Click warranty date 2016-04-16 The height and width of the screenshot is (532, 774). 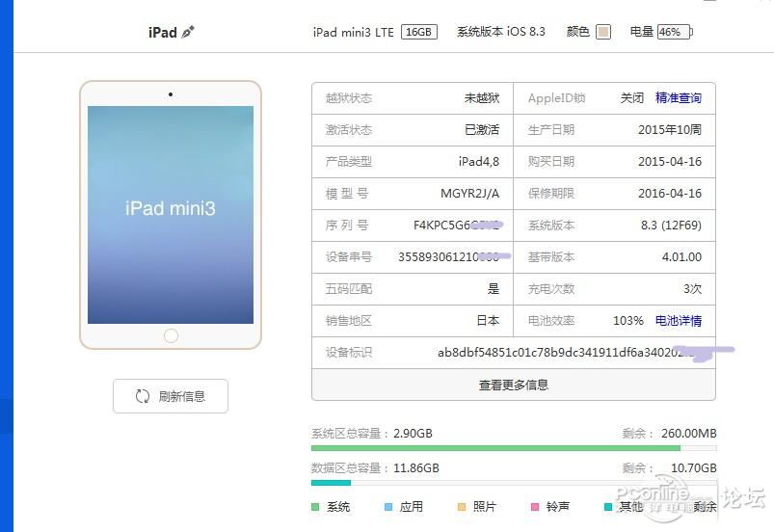(x=669, y=194)
